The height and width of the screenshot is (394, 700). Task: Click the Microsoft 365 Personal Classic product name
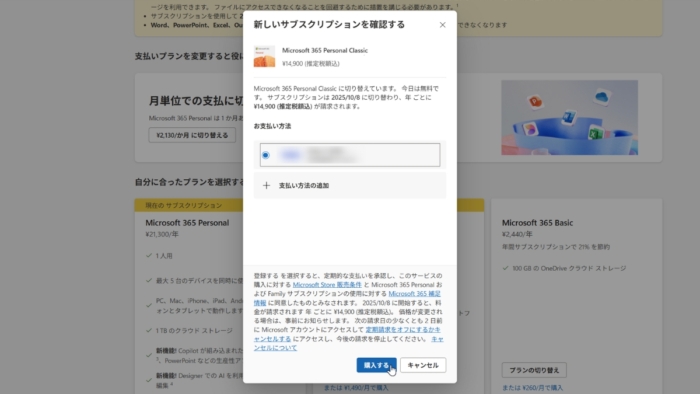pos(325,50)
